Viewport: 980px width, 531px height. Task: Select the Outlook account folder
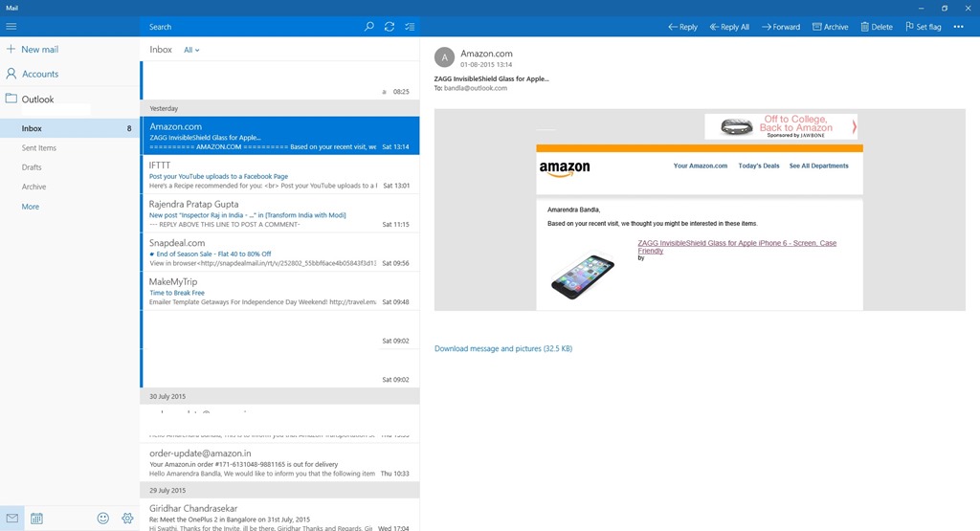(x=30, y=99)
